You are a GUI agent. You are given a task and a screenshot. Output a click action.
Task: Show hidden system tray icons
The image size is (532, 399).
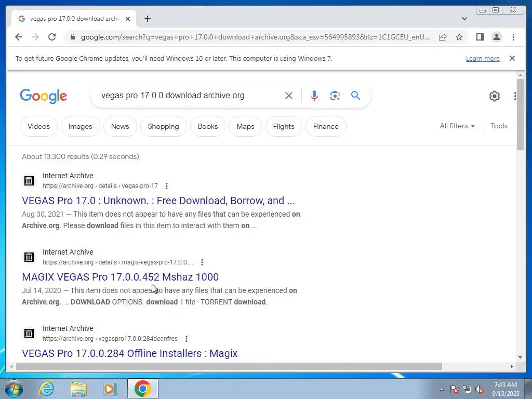tap(442, 389)
